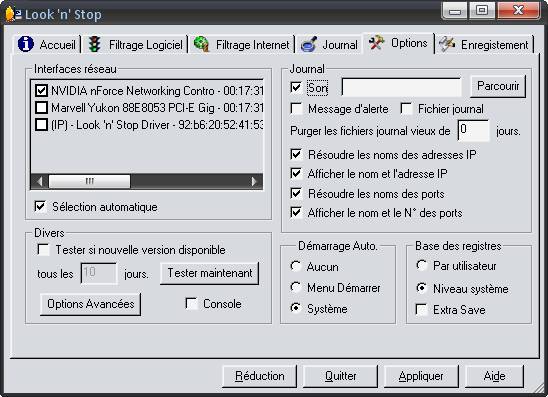Toggle Résoudre les noms des adresses IP

pos(296,154)
